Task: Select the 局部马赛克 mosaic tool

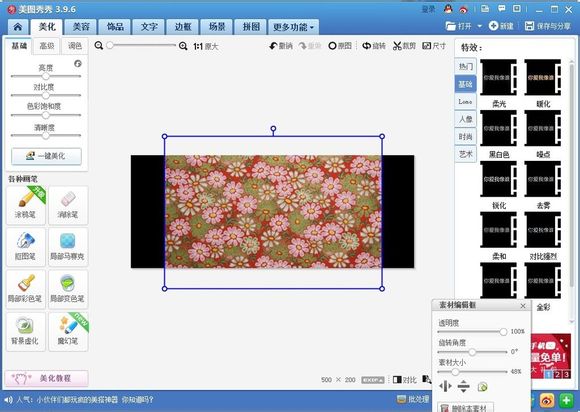Action: point(68,247)
